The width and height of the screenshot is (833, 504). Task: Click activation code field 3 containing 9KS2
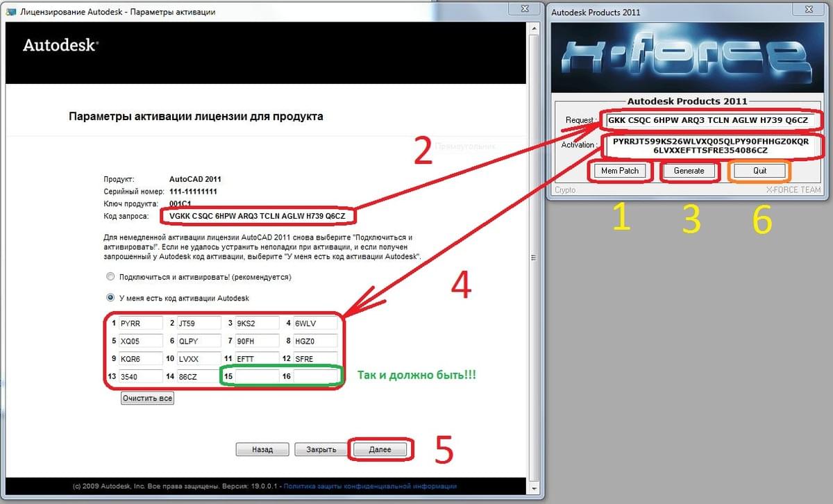(x=256, y=323)
